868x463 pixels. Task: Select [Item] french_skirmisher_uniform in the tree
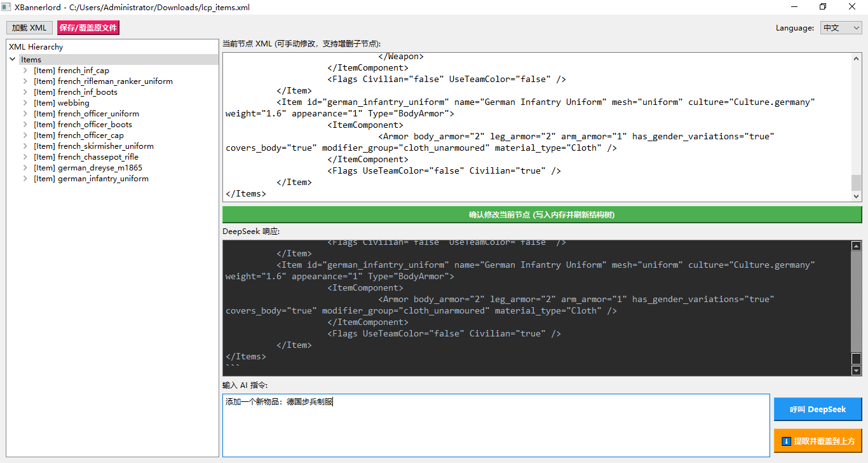(93, 146)
